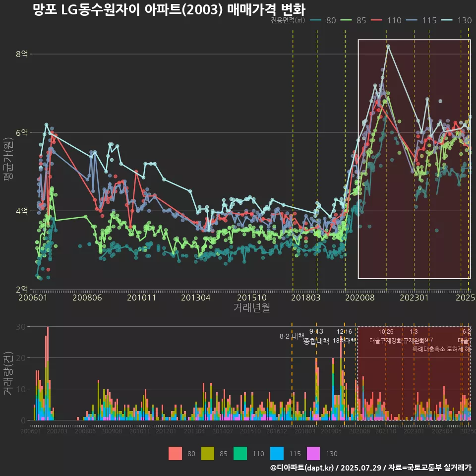The width and height of the screenshot is (476, 476).
Task: Click the 201011 x-axis label of price chart
Action: [x=141, y=297]
